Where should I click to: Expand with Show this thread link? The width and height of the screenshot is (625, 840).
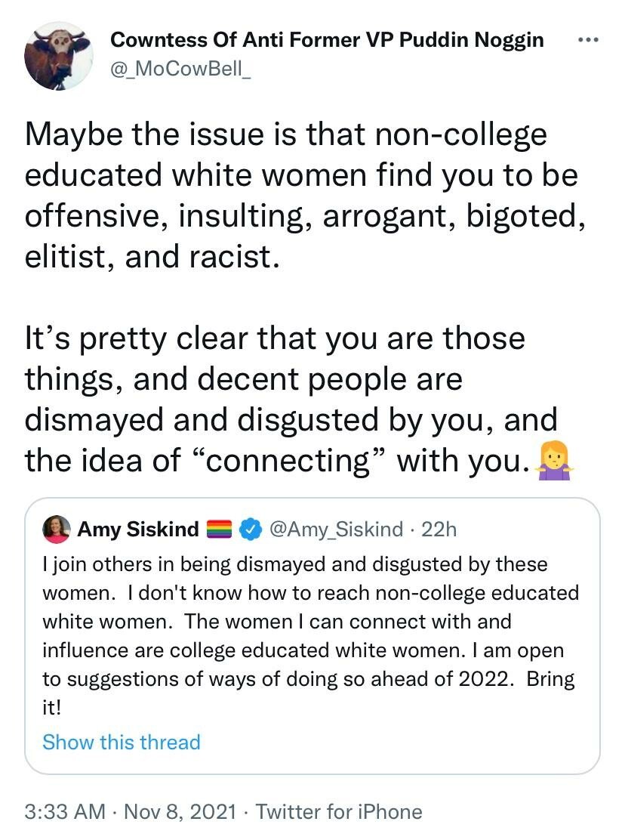tap(122, 742)
